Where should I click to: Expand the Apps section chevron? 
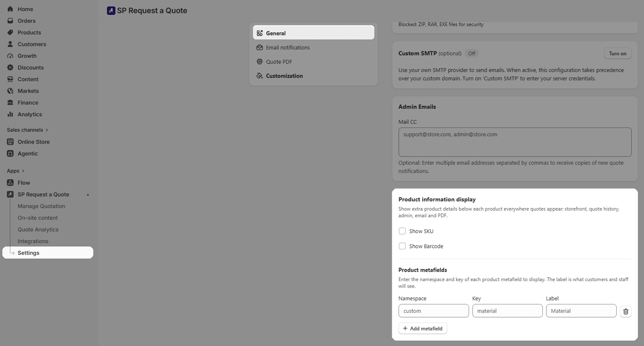click(23, 171)
